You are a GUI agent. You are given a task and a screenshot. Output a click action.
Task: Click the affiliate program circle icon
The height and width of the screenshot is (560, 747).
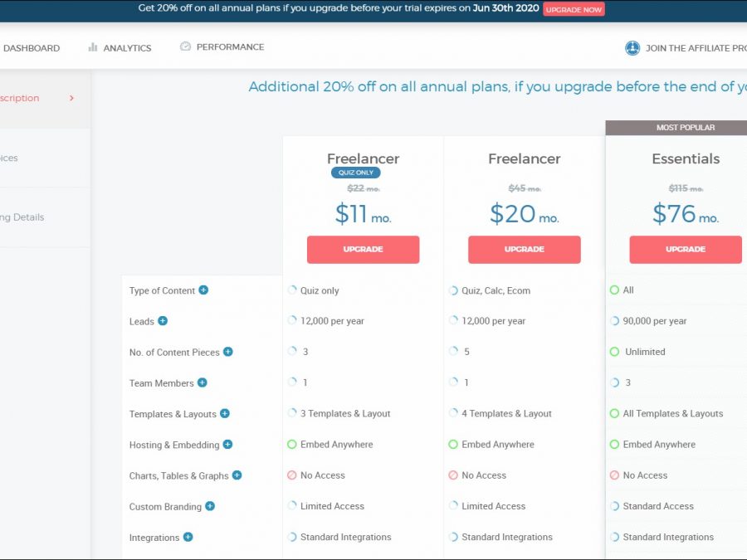(632, 48)
